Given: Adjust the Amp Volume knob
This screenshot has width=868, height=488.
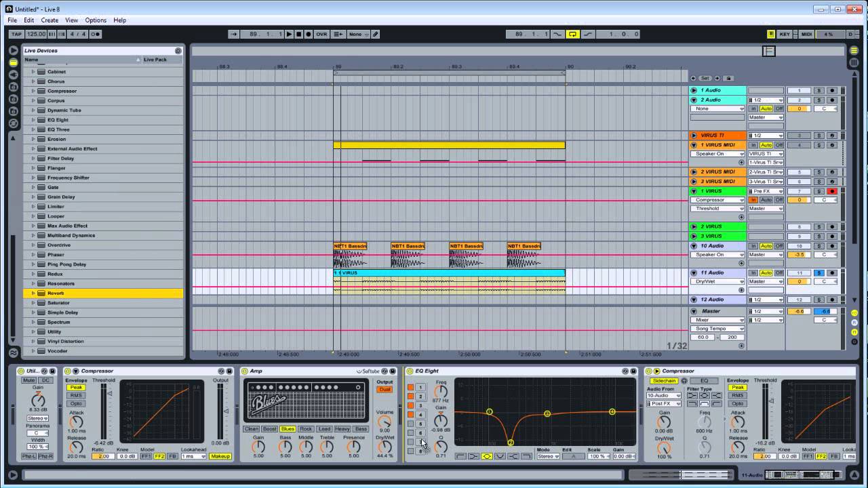Looking at the screenshot, I should pyautogui.click(x=384, y=422).
